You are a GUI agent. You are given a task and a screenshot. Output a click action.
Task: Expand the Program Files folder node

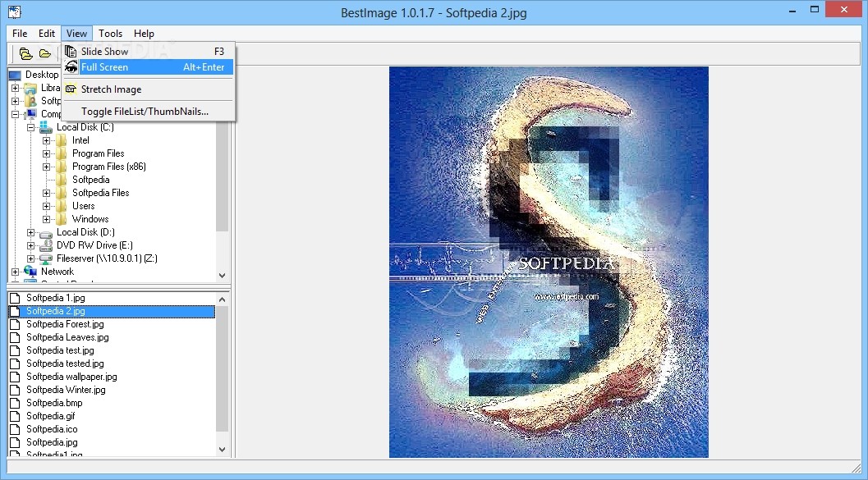coord(46,153)
